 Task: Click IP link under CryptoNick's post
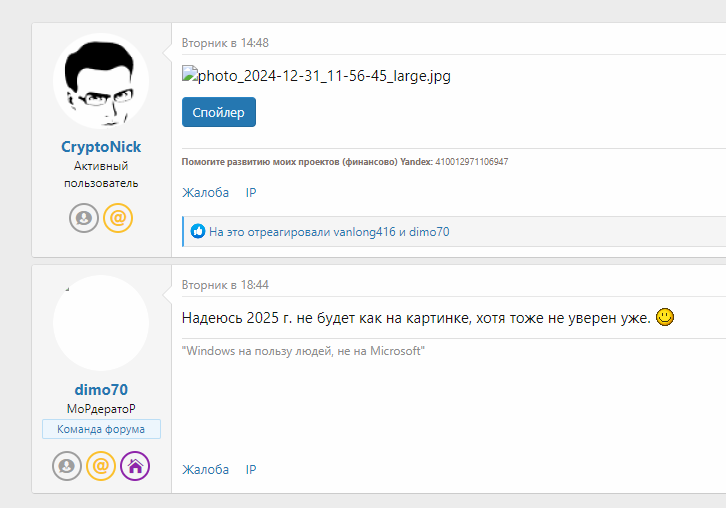(251, 192)
